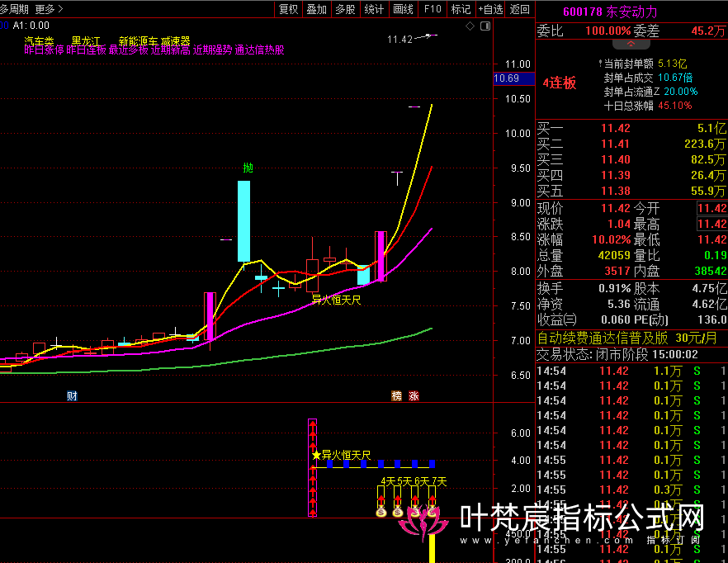The width and height of the screenshot is (728, 563).
Task: Click the A1: 0.00 indicator readout
Action: coord(31,26)
